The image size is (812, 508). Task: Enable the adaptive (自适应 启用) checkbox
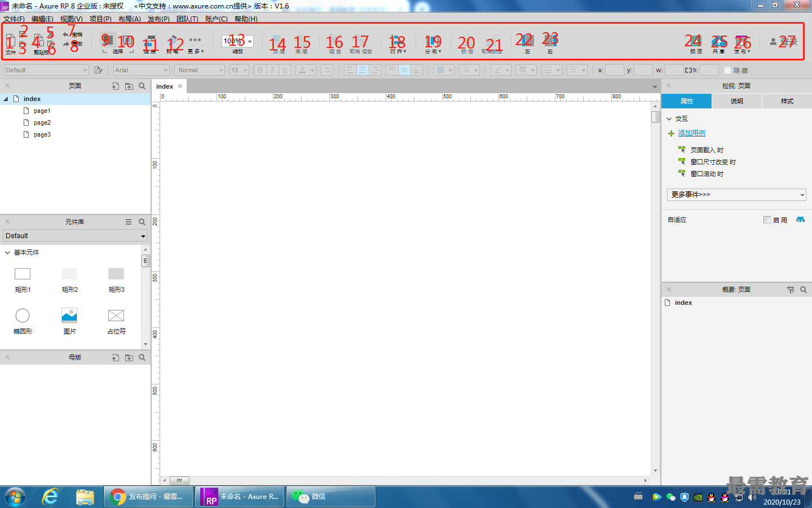click(767, 220)
